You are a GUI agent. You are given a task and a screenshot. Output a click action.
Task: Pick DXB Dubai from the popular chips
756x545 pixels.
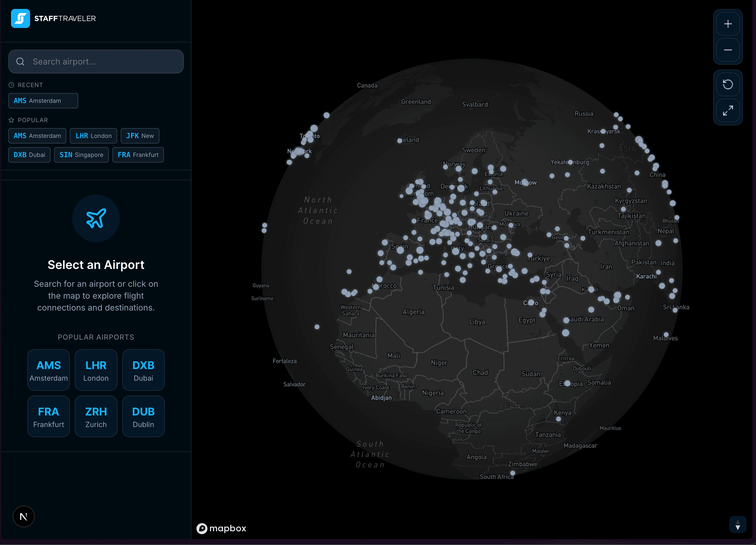[29, 155]
